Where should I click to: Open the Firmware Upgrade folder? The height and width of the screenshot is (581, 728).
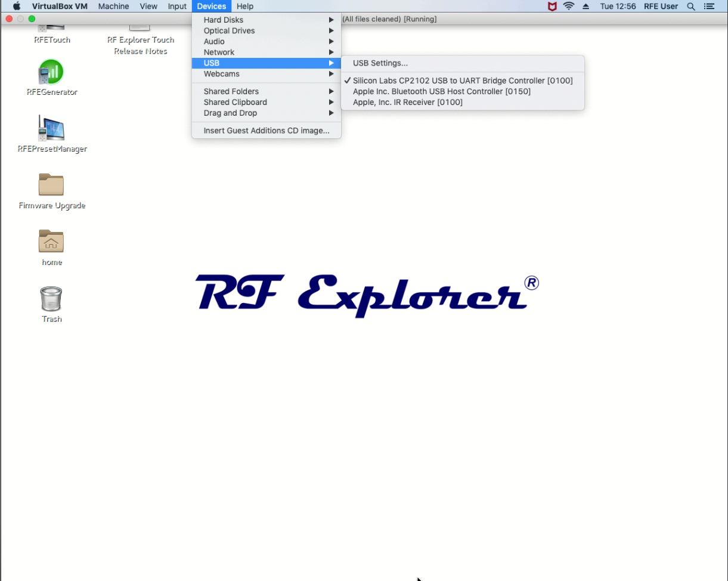51,186
